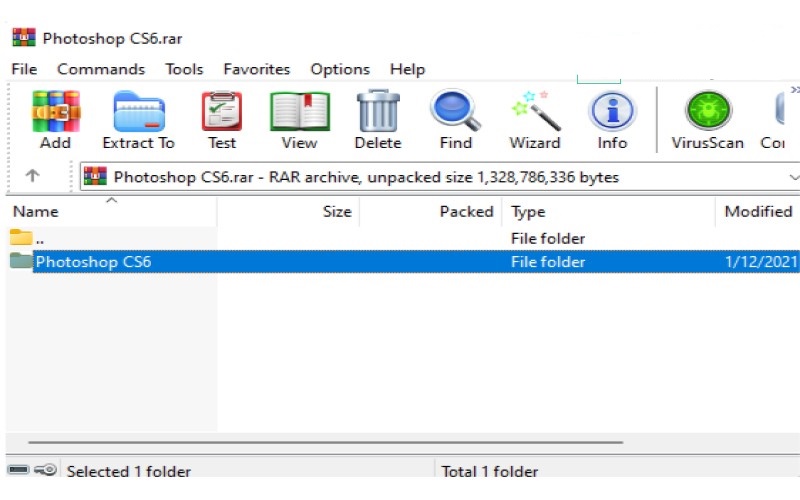Open the Find magnifier tool
The width and height of the screenshot is (800, 500).
pyautogui.click(x=456, y=110)
